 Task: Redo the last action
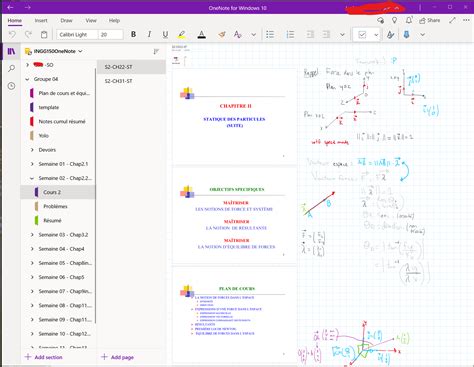click(28, 34)
